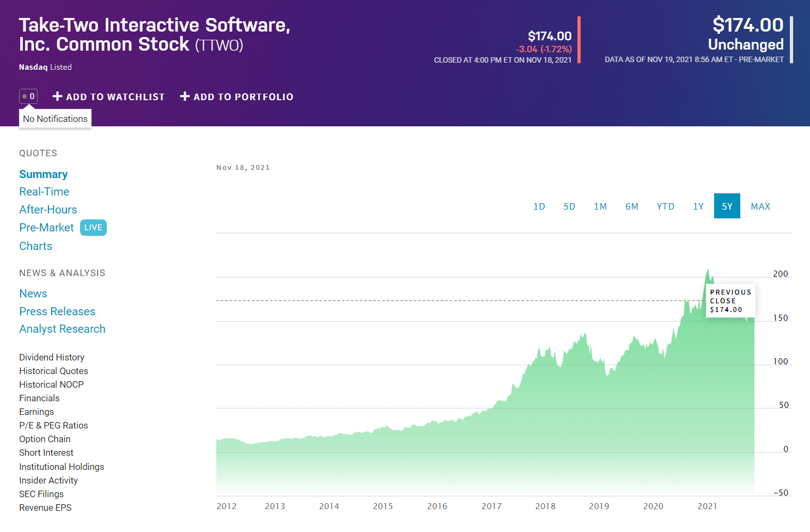Open Revenue EPS
Viewport: 810px width, 532px height.
click(x=45, y=507)
